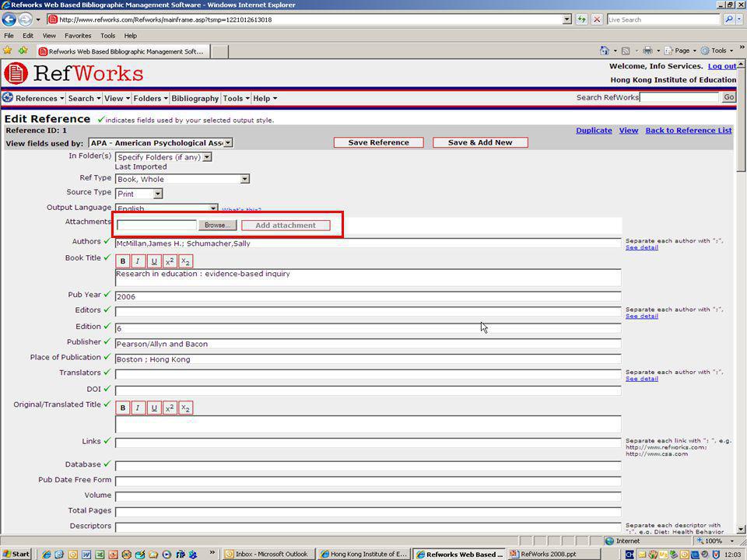Apply Italic in Original/Translated Title toolbar

[x=139, y=408]
